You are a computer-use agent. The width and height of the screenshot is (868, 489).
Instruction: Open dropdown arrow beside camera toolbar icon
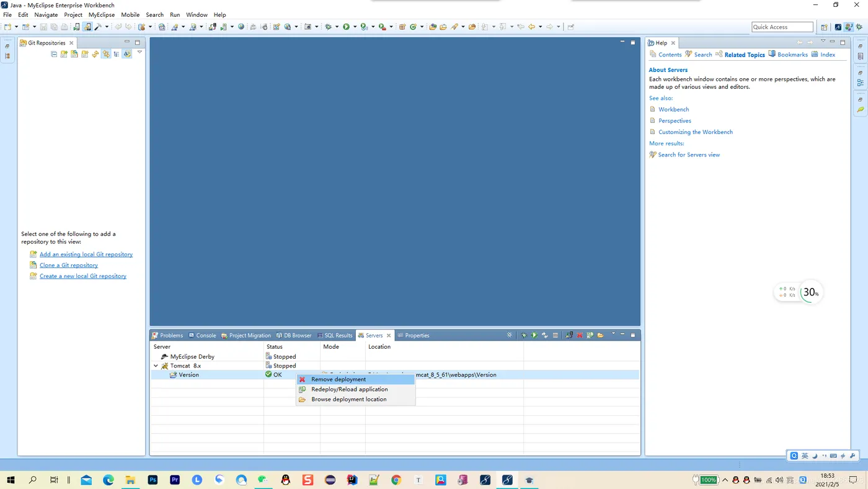coord(316,27)
